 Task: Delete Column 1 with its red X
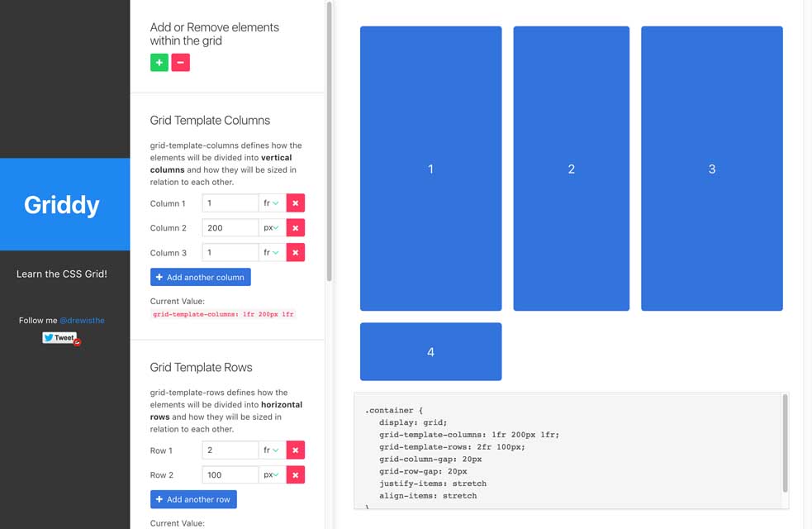tap(295, 203)
